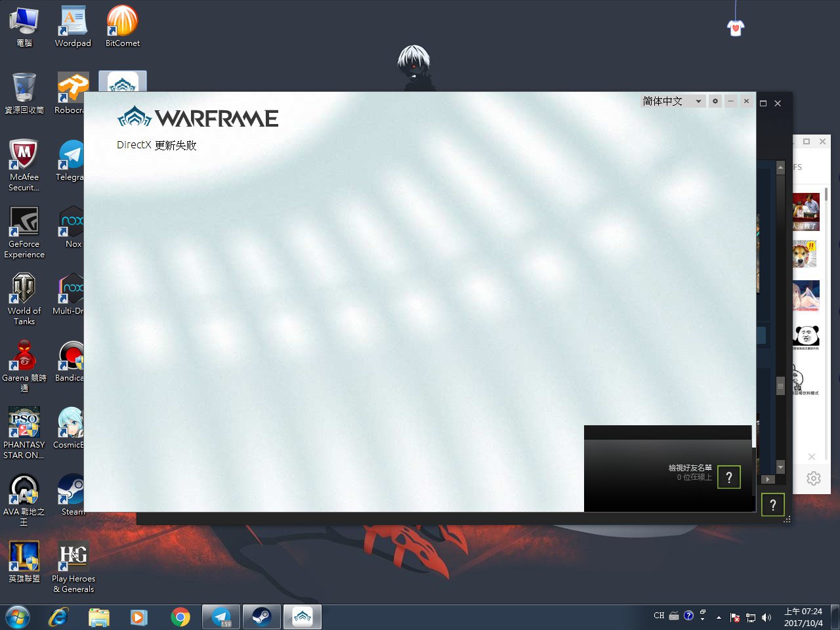Show hidden system tray icons

pos(719,617)
